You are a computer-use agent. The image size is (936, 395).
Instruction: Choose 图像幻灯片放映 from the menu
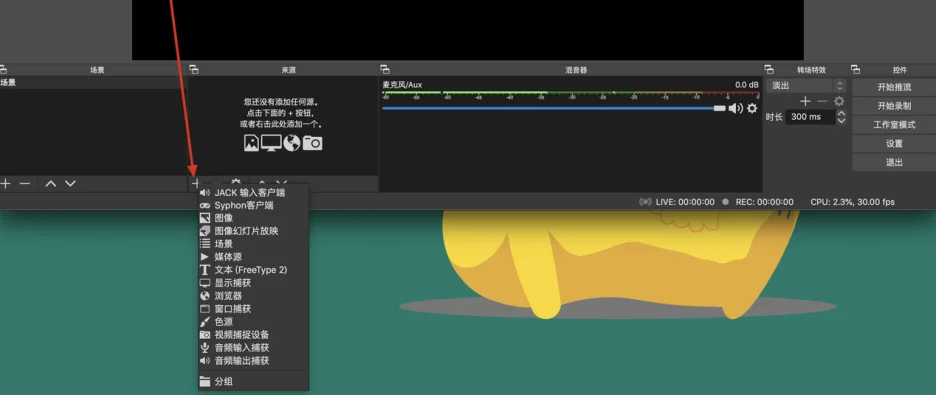253,231
